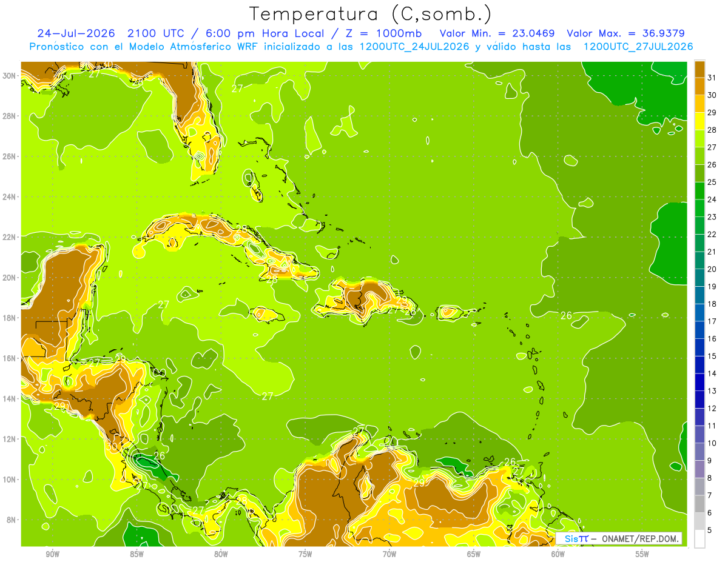Screen dimensions: 728x562
Task: Click the "24N" latitude label
Action: [10, 196]
